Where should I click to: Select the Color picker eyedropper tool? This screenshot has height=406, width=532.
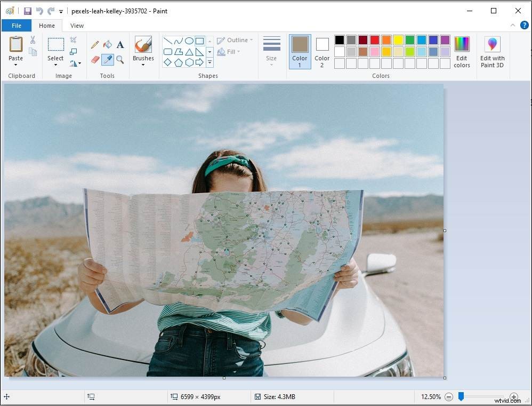pyautogui.click(x=108, y=59)
